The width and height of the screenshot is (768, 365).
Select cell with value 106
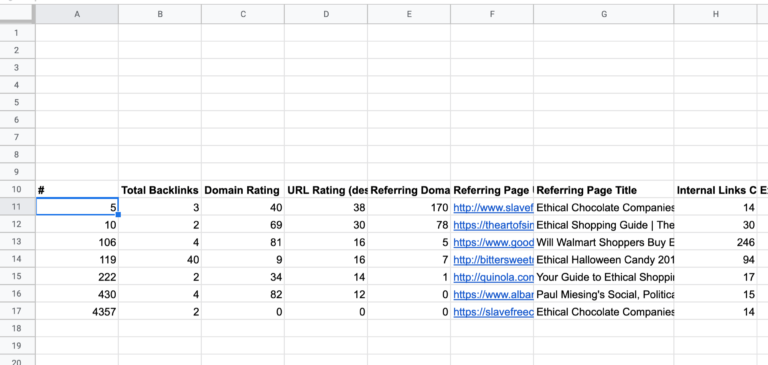(x=77, y=243)
